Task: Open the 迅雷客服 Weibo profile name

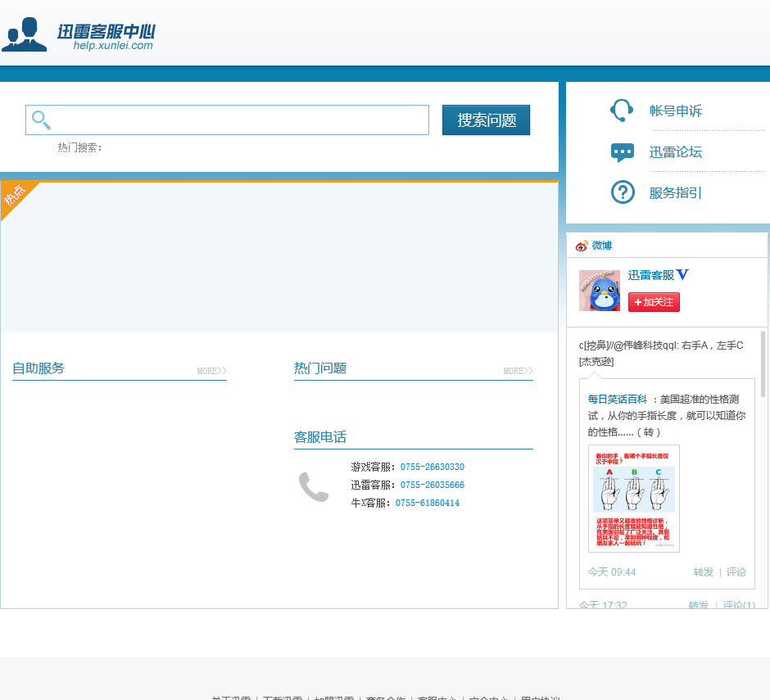Action: coord(650,275)
